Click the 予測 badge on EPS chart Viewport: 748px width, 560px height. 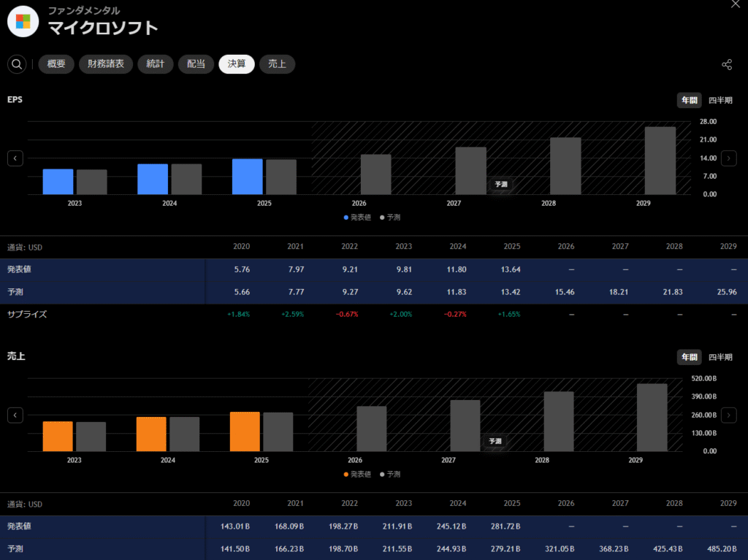tap(501, 184)
